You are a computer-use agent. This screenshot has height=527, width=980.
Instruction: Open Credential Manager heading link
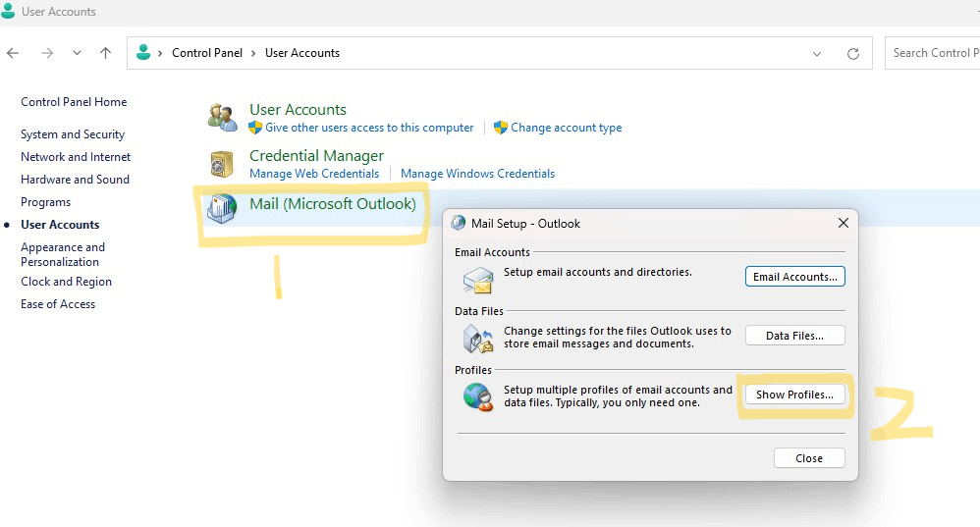(316, 155)
